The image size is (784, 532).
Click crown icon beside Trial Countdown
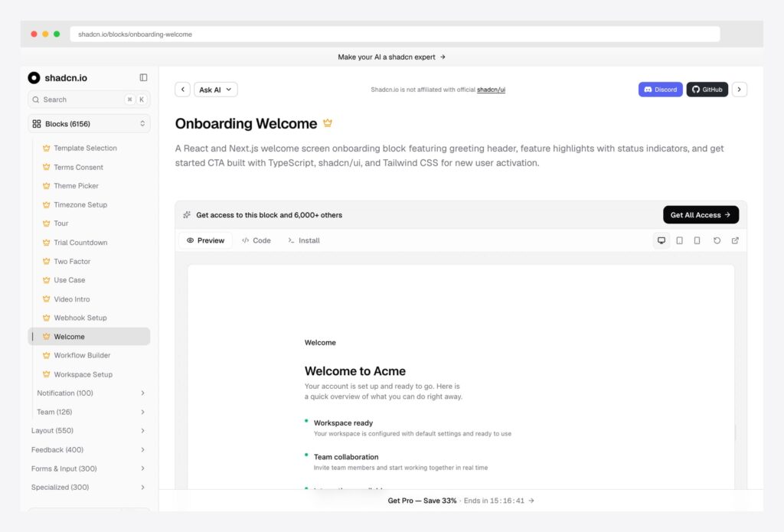[x=47, y=243]
